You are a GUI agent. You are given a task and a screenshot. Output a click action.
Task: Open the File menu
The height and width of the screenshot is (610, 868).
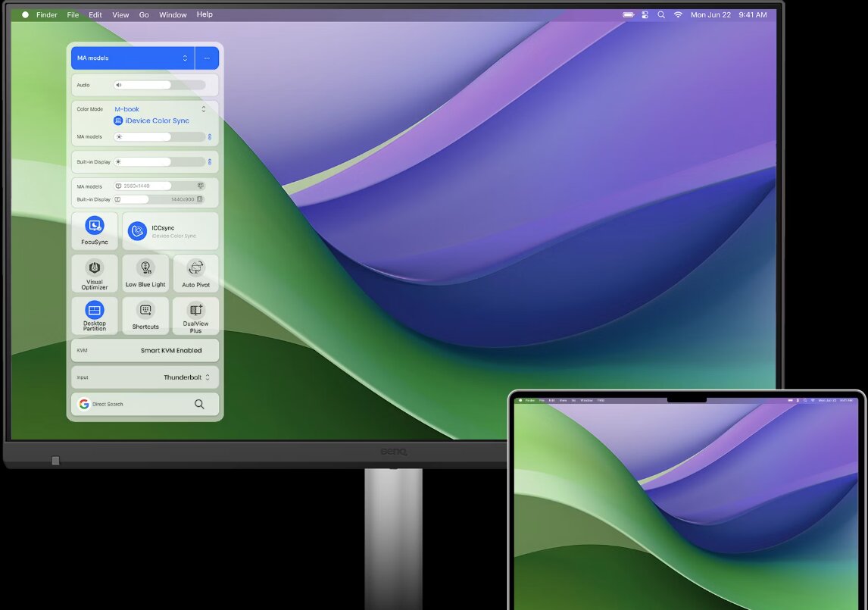[x=73, y=15]
